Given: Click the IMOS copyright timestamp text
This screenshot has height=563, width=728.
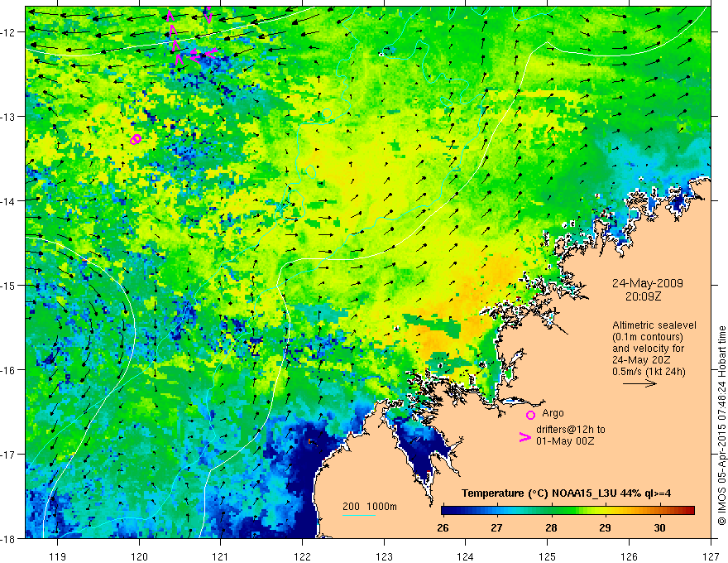Looking at the screenshot, I should point(721,426).
